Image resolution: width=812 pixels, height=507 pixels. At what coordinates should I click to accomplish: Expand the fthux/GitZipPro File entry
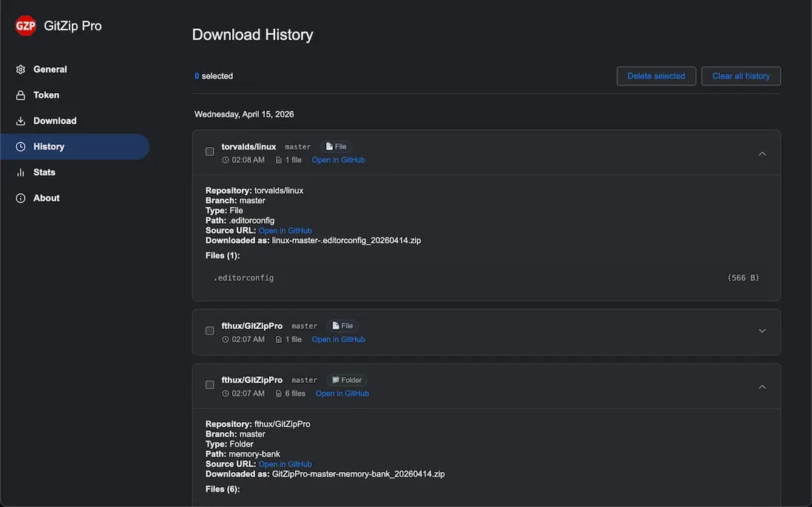(x=762, y=331)
